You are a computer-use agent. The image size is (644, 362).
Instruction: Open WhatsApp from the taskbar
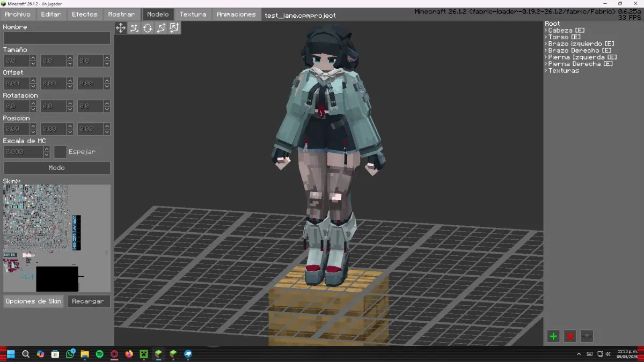click(70, 354)
